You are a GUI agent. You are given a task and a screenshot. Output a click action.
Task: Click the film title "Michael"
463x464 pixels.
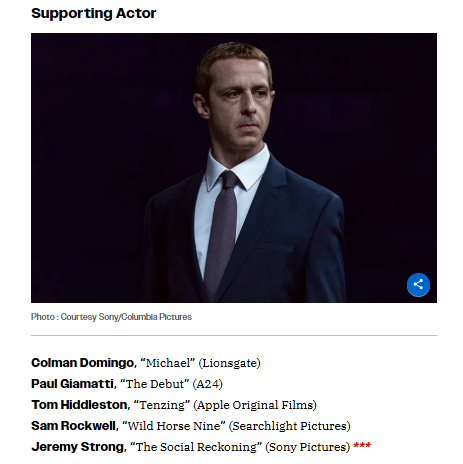(167, 363)
